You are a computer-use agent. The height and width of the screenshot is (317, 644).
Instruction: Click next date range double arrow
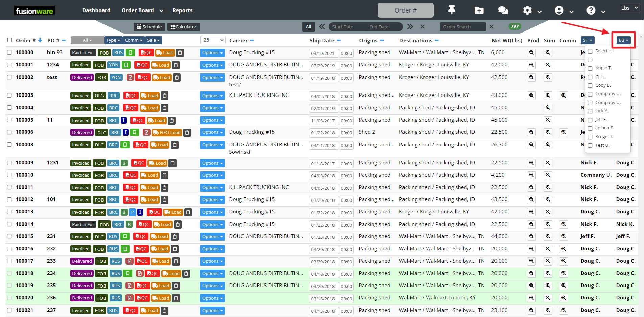[410, 27]
